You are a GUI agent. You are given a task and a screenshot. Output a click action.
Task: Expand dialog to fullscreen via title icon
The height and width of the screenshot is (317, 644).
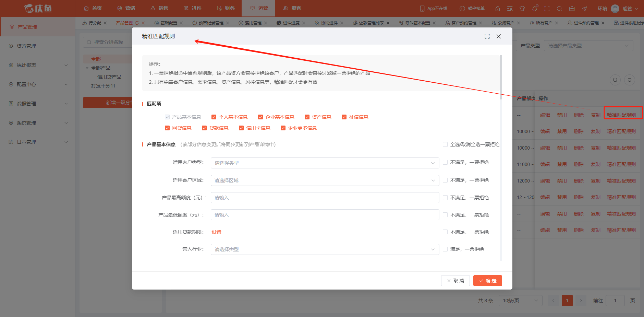tap(487, 36)
